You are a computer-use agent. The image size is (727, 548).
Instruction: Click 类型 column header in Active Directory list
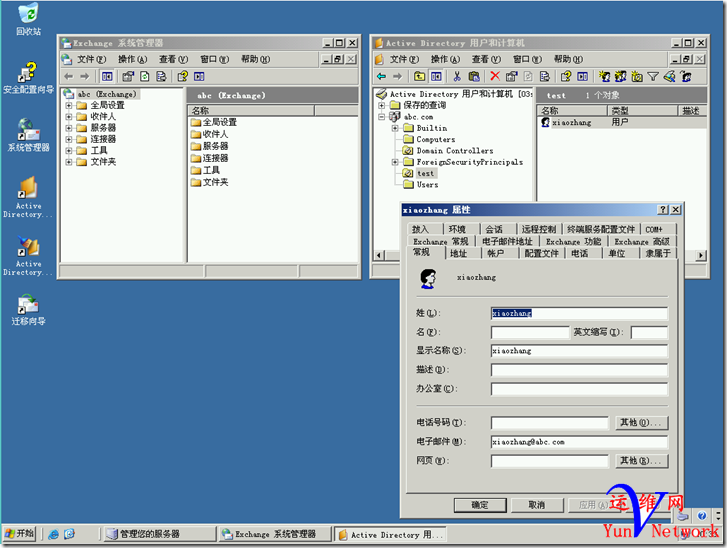[642, 110]
